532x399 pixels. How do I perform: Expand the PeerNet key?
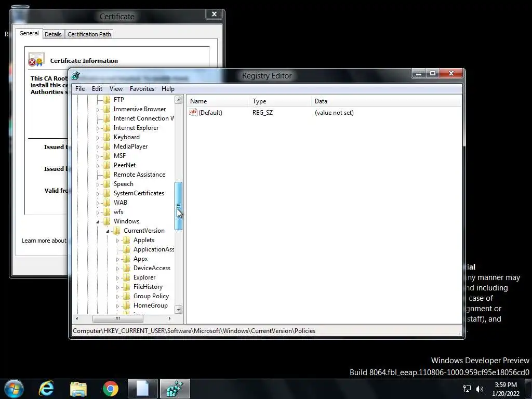pyautogui.click(x=98, y=166)
